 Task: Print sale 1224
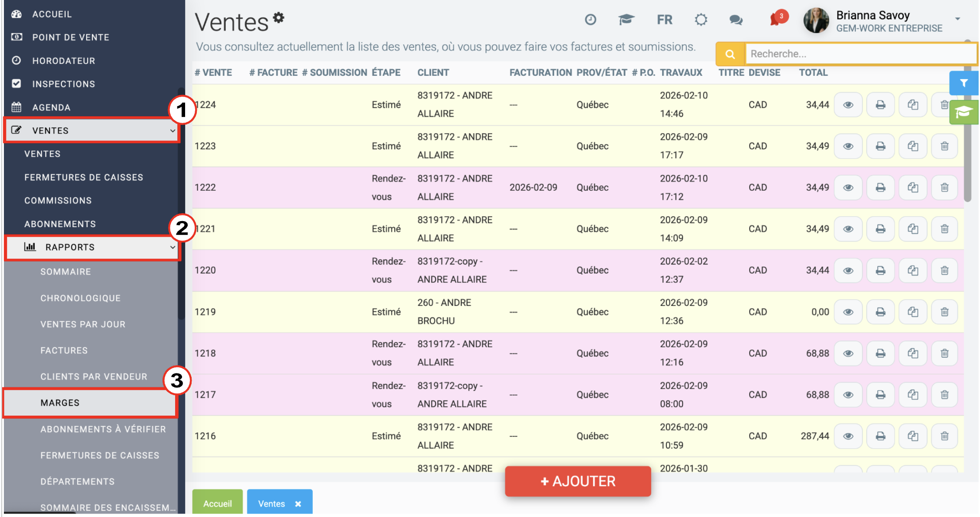[x=880, y=105]
